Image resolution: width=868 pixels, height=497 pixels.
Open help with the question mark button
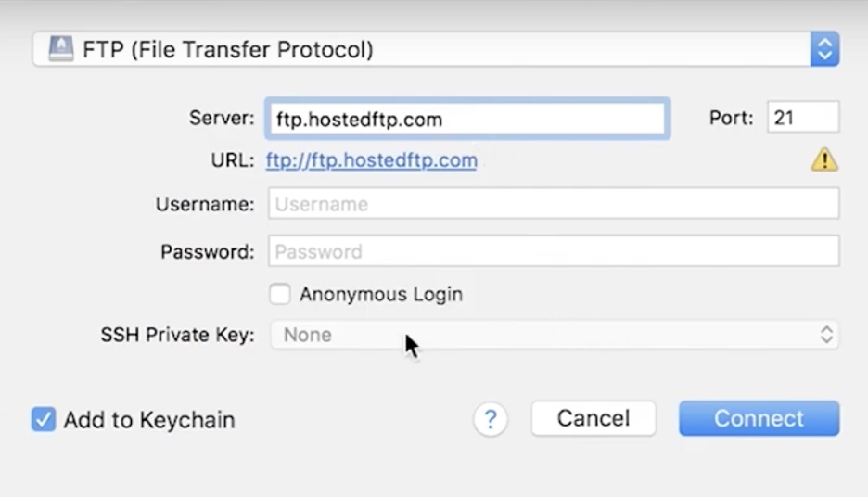pyautogui.click(x=491, y=419)
